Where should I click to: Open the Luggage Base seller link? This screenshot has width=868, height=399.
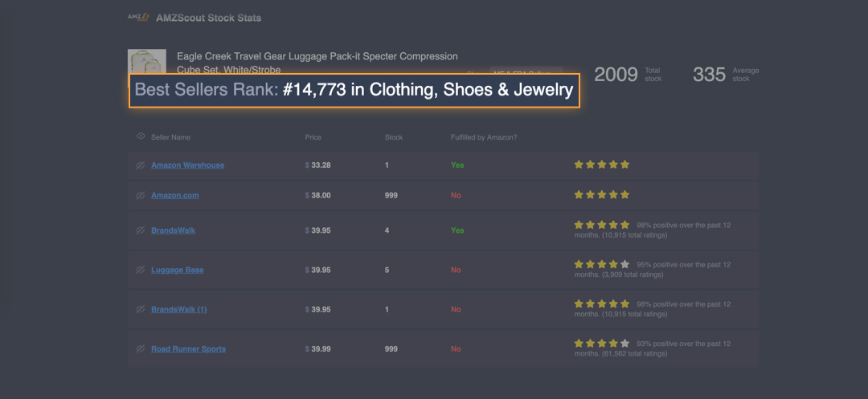click(177, 271)
